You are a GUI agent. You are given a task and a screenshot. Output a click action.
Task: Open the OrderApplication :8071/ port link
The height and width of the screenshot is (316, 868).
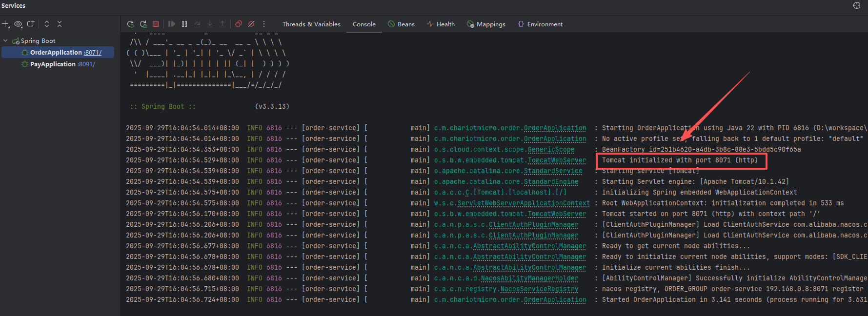[93, 53]
